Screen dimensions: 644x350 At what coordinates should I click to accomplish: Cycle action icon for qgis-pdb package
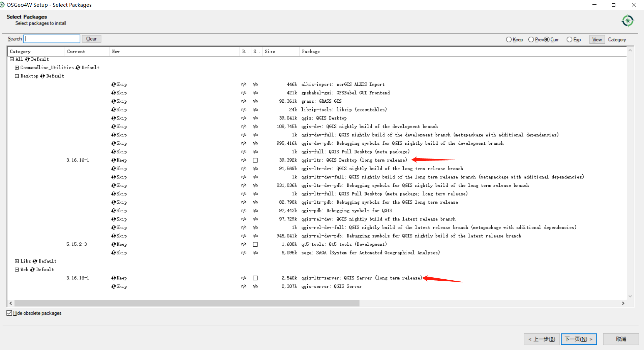point(114,211)
